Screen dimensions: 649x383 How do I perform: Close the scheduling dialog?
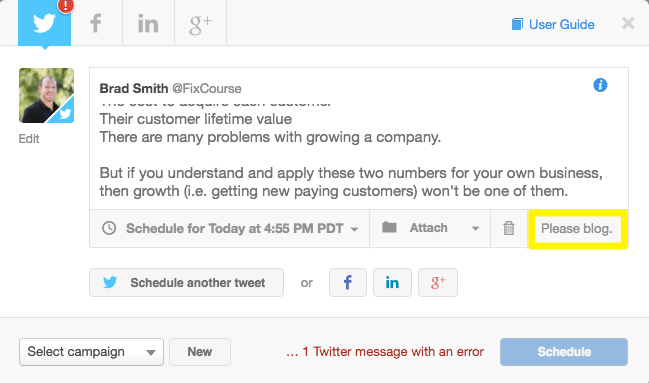628,23
